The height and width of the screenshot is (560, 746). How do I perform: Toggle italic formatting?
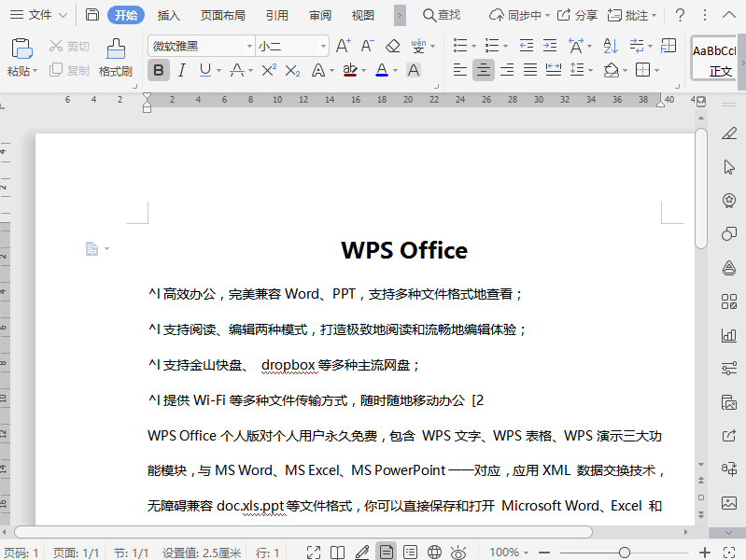pos(181,70)
